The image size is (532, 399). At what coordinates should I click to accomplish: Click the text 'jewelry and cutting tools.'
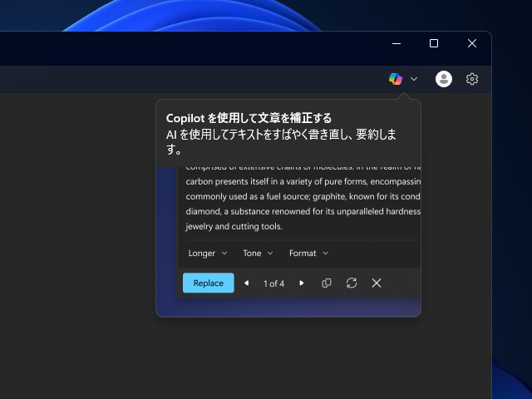click(234, 227)
